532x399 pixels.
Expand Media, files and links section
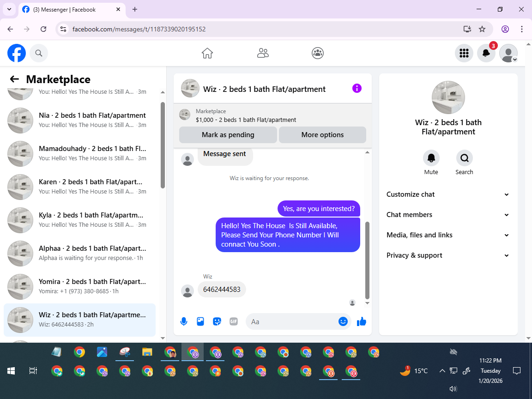448,235
